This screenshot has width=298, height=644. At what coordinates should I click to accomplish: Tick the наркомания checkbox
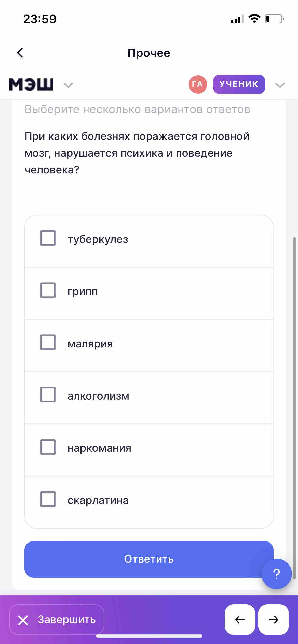tap(48, 447)
